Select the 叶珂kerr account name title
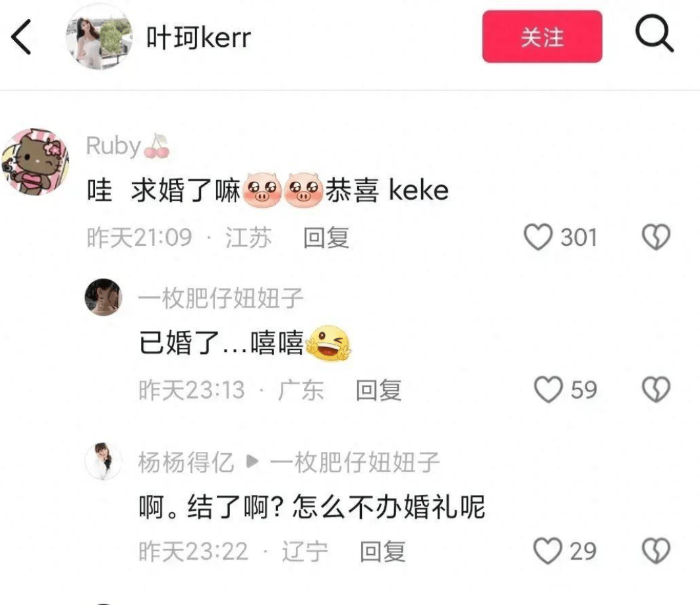This screenshot has width=700, height=605. pos(198,37)
